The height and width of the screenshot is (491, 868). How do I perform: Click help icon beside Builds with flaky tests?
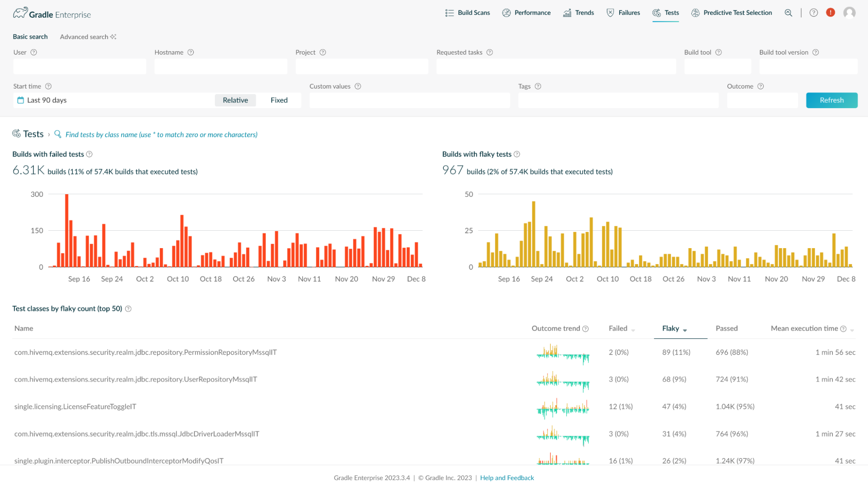(x=517, y=154)
